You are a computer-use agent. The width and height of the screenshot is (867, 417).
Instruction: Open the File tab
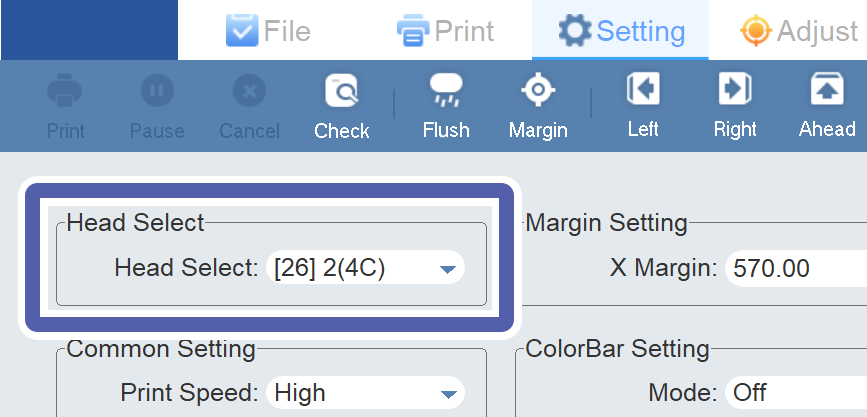(x=268, y=31)
